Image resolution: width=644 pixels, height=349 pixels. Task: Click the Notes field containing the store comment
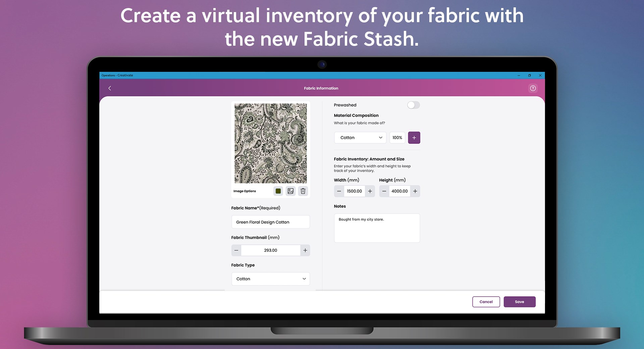point(377,228)
